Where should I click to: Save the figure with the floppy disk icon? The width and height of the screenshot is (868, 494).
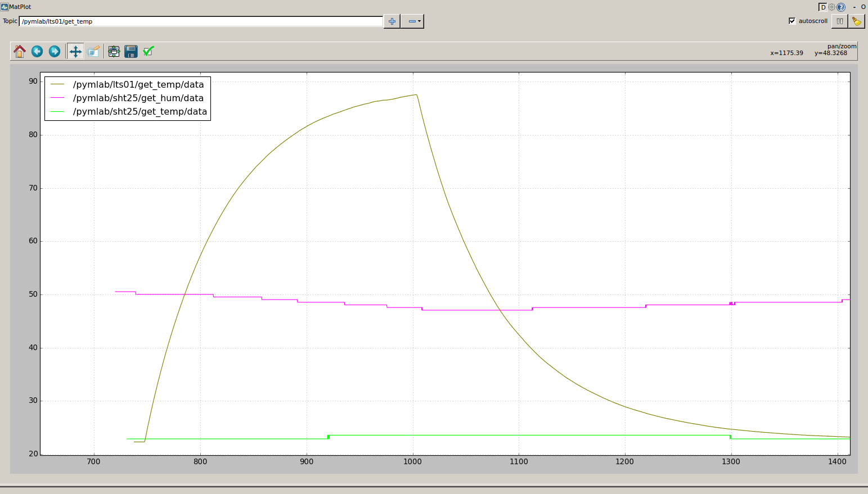(x=131, y=52)
